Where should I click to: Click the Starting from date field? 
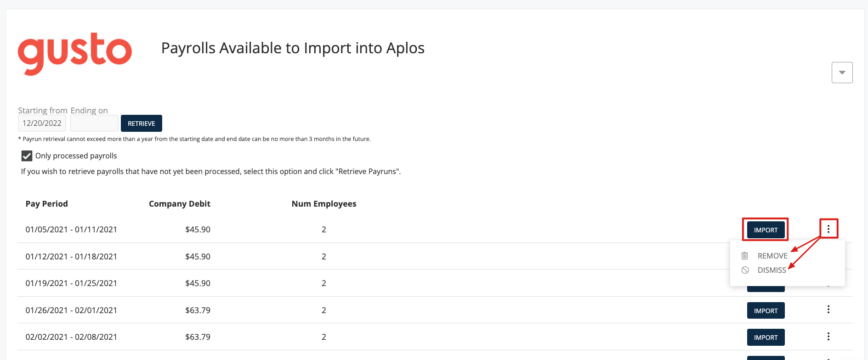tap(42, 123)
